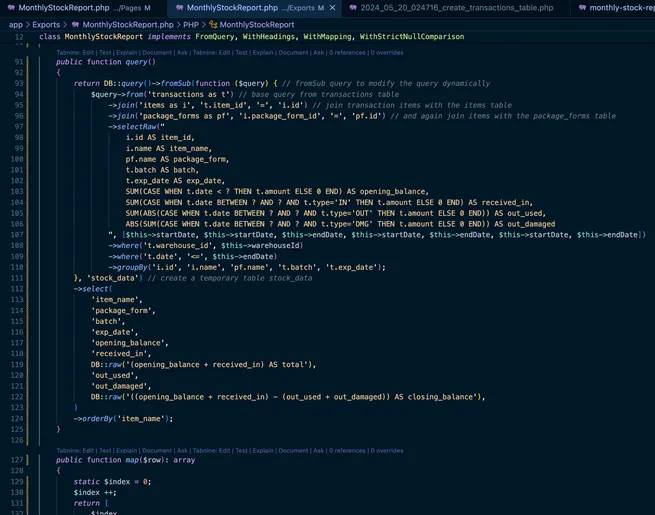
Task: Open the 2024_05_20_024716_create_transactions_table.php tab
Action: (x=456, y=8)
